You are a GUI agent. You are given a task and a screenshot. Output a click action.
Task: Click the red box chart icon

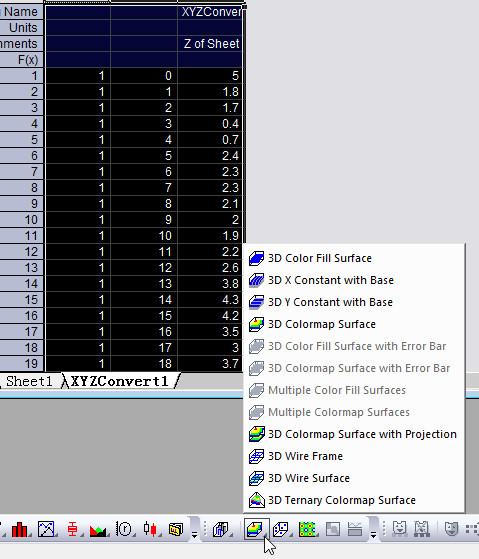(72, 529)
